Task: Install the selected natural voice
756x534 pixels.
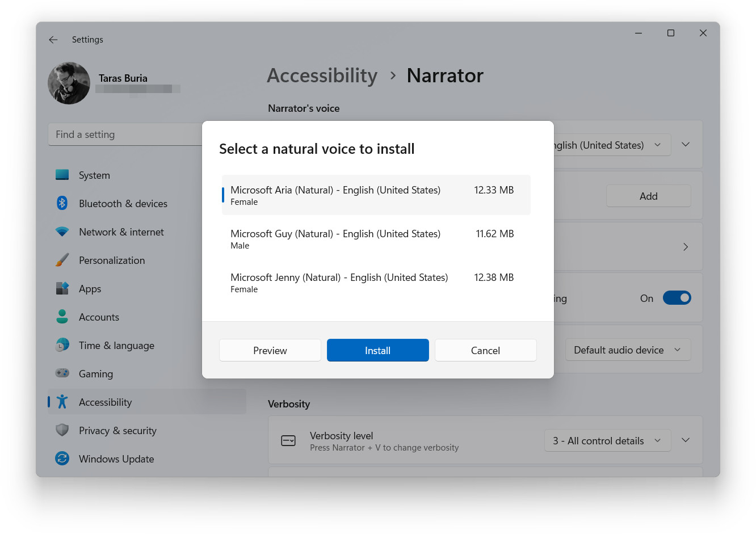Action: coord(377,350)
